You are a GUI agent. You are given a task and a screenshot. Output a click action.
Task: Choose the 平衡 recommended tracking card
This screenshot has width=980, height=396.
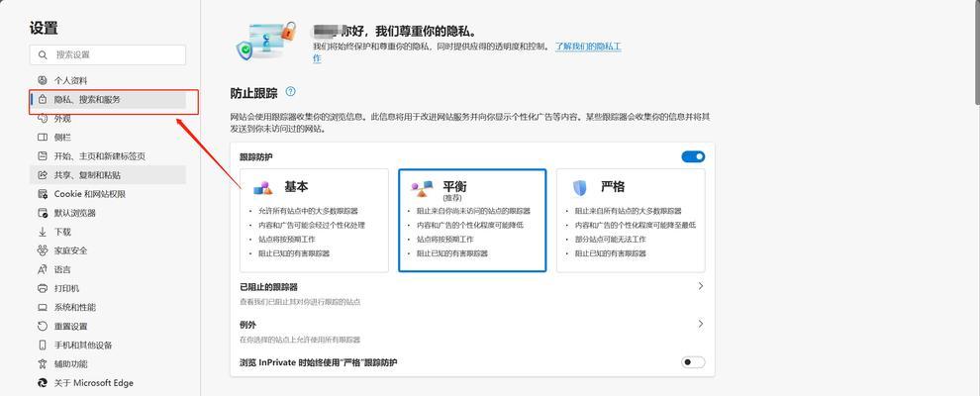click(472, 220)
